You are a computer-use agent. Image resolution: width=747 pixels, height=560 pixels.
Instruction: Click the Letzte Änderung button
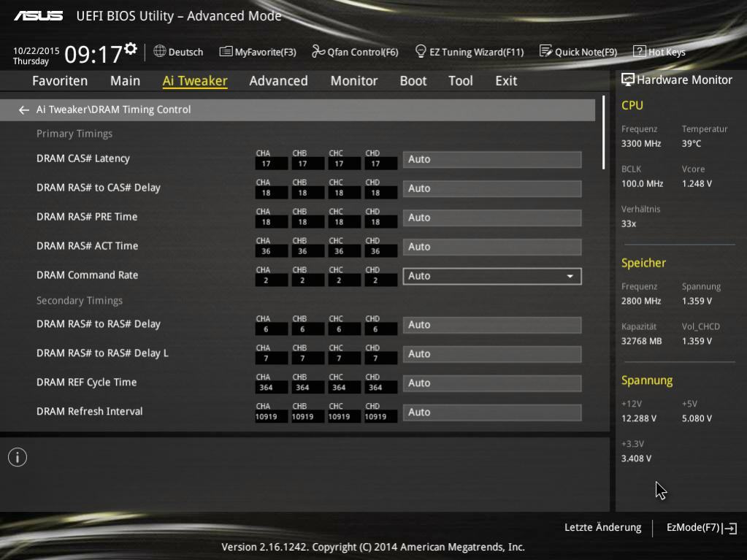point(602,528)
